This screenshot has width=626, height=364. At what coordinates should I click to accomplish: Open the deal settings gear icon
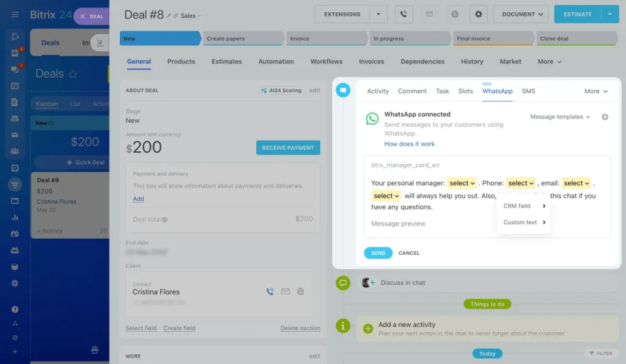478,15
